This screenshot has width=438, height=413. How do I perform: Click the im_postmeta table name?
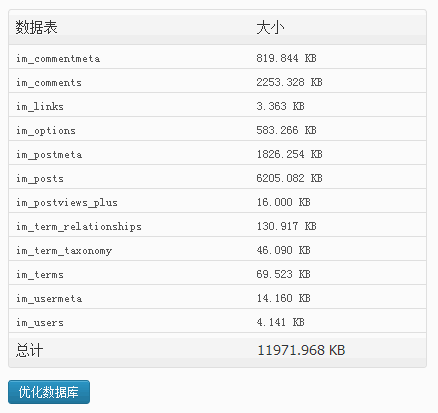(49, 155)
